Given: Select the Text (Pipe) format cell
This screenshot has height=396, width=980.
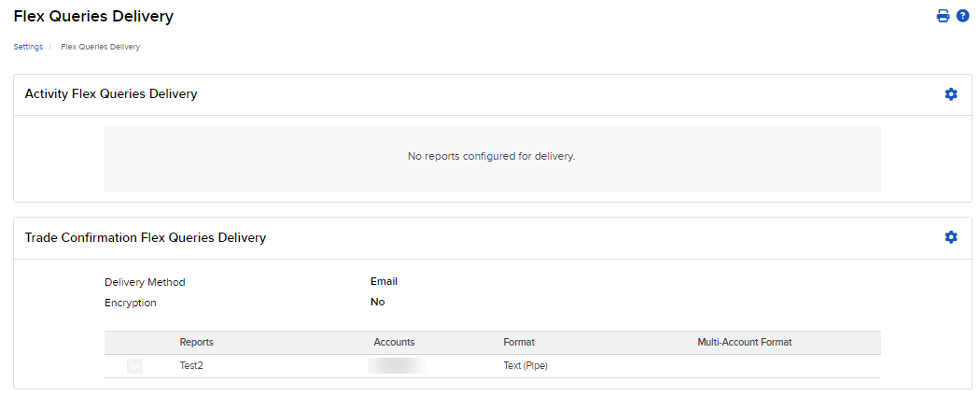Looking at the screenshot, I should (x=525, y=366).
